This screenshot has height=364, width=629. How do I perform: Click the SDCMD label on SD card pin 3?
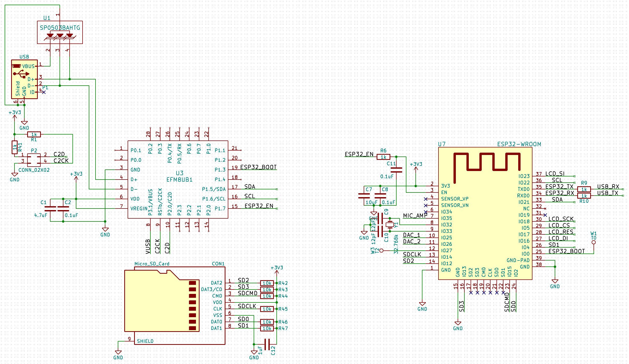248,293
